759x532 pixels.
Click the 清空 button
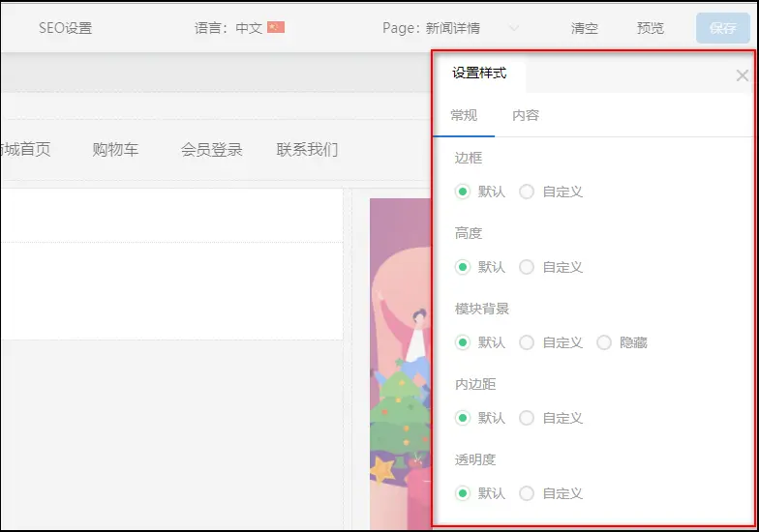pyautogui.click(x=585, y=28)
